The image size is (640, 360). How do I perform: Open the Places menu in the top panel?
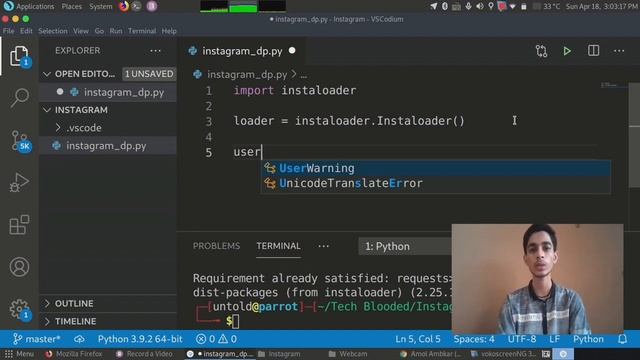(x=71, y=6)
